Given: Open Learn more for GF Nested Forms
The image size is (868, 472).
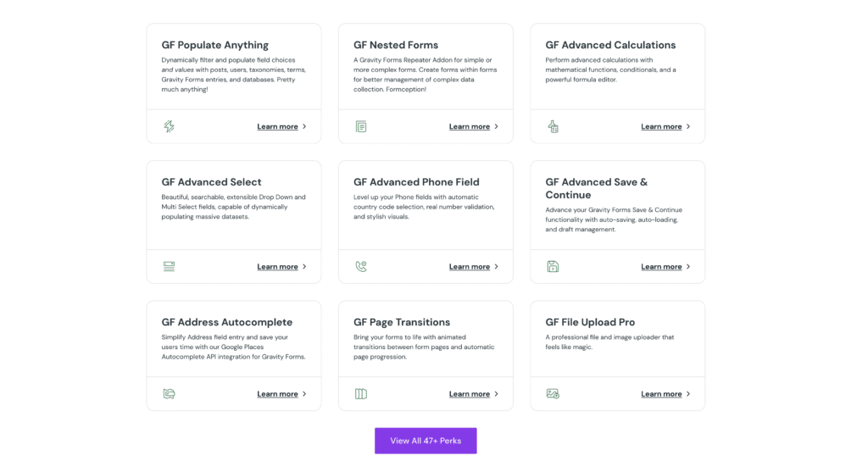Looking at the screenshot, I should [x=470, y=126].
